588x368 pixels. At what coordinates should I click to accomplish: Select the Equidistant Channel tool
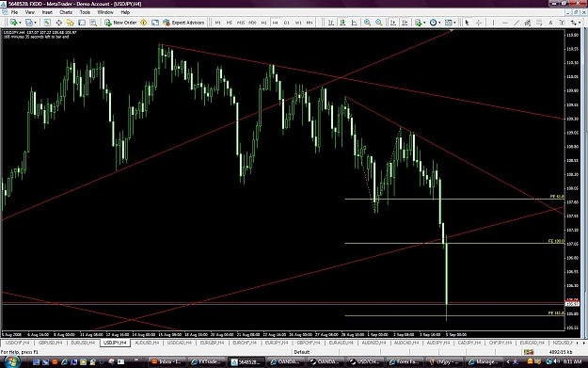[528, 23]
